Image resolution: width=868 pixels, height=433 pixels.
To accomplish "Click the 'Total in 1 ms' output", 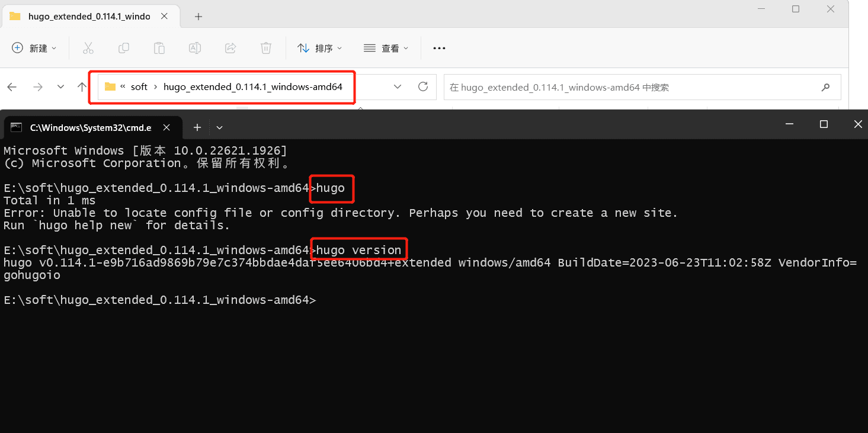I will coord(50,200).
